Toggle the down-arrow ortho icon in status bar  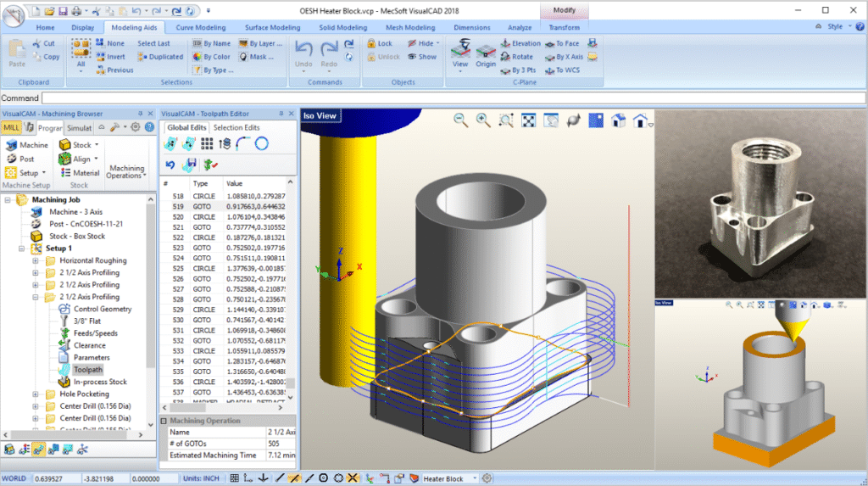(264, 478)
